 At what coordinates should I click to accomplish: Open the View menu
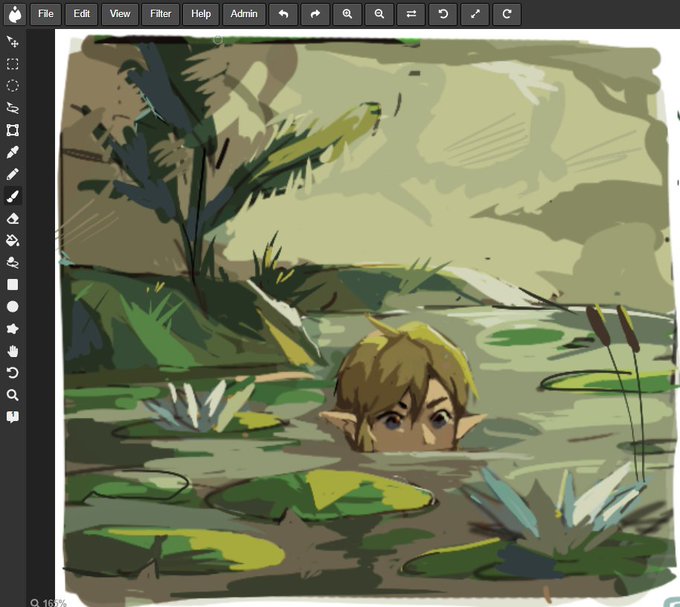pos(120,14)
